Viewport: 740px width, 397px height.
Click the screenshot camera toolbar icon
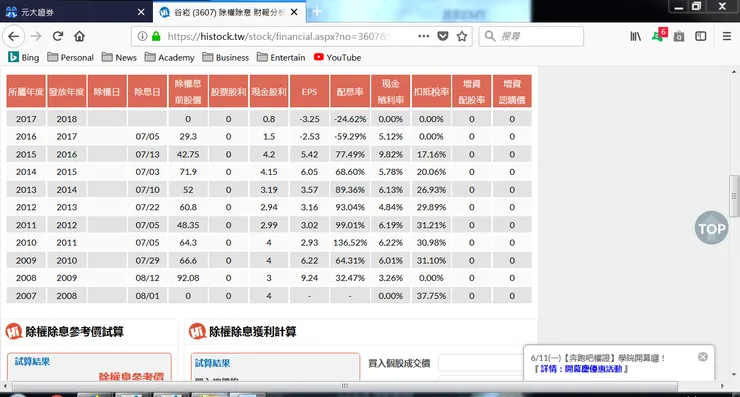[679, 36]
